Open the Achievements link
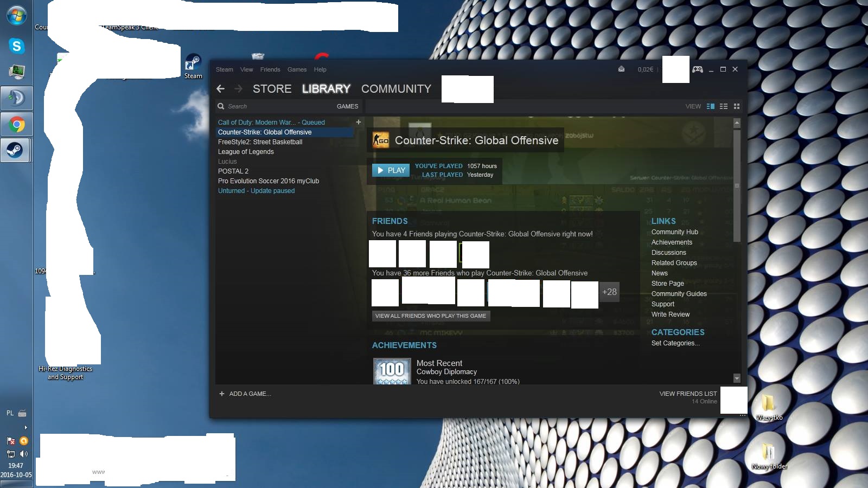868x488 pixels. click(672, 242)
